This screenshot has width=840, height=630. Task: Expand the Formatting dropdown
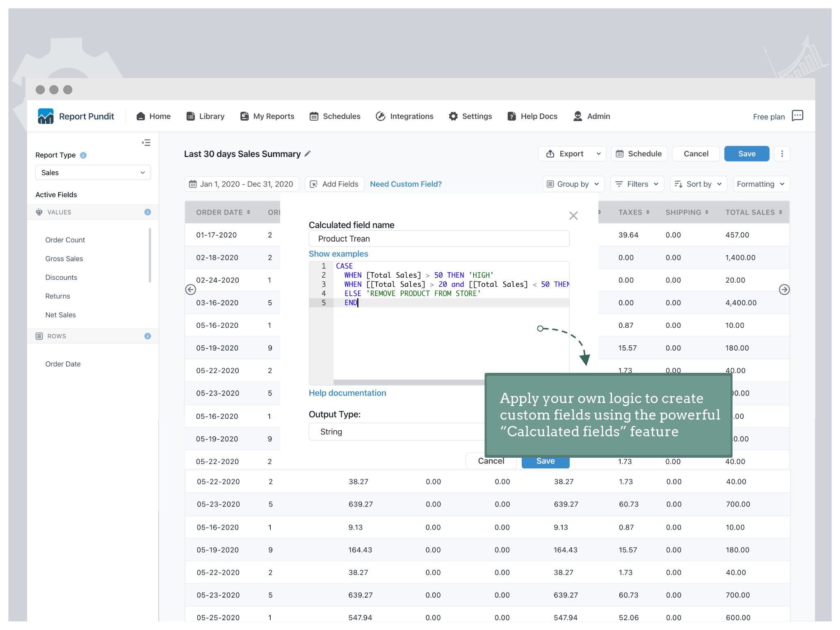point(760,184)
